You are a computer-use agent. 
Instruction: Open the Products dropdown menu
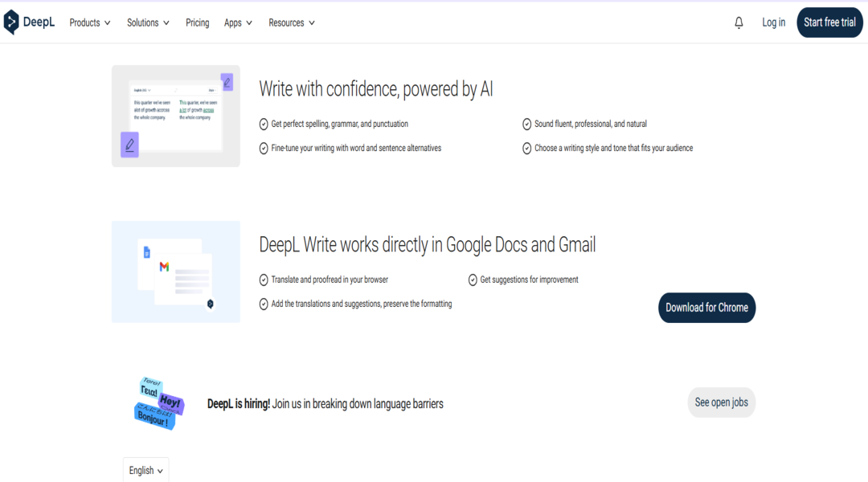pos(90,22)
